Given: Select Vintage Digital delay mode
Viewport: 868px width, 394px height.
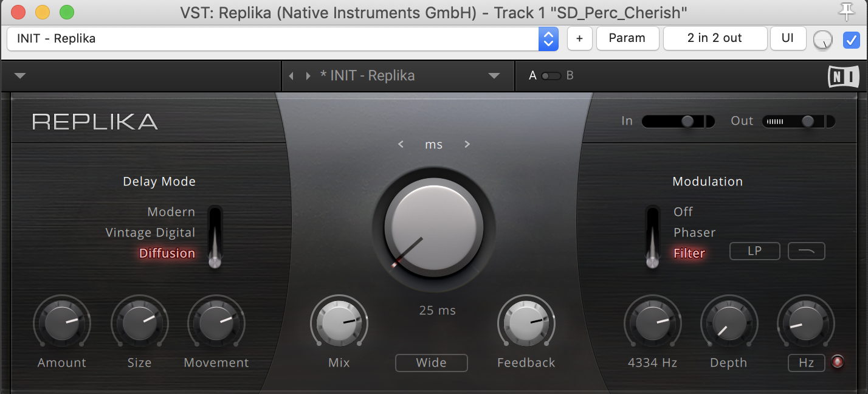Looking at the screenshot, I should (150, 232).
